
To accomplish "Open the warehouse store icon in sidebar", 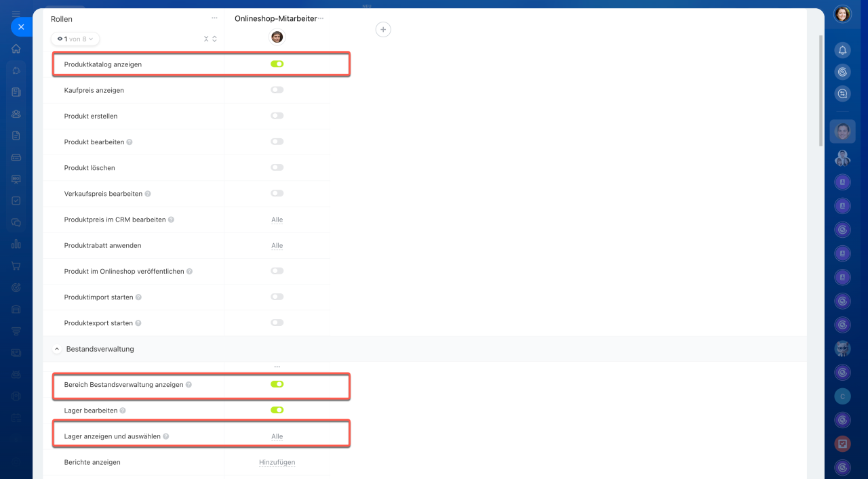I will point(16,309).
